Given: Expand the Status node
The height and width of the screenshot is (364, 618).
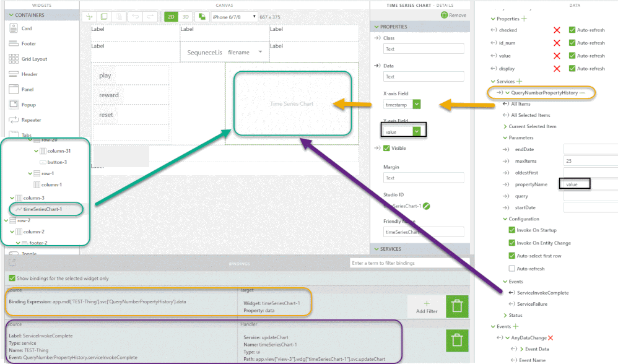Looking at the screenshot, I should [505, 315].
